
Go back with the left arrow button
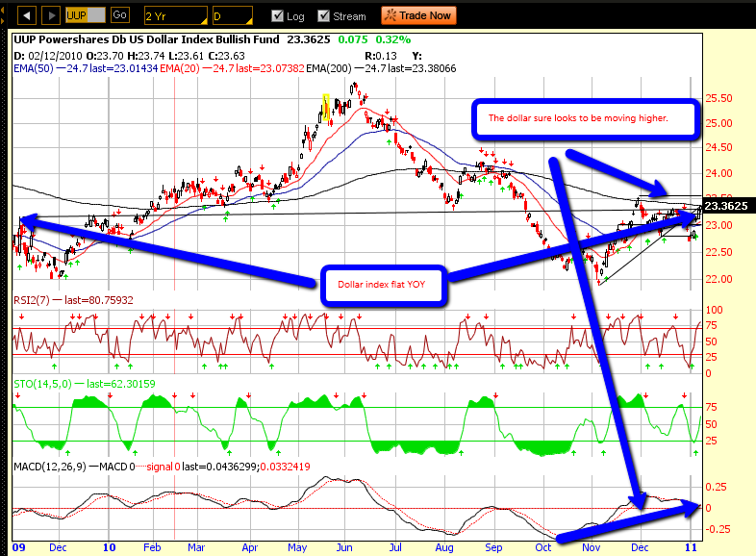point(27,15)
